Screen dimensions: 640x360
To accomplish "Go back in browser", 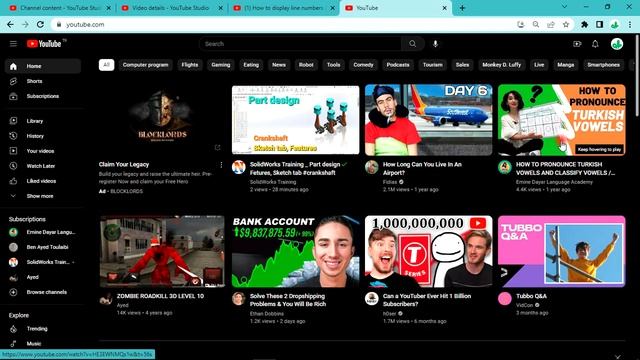I will (10, 24).
